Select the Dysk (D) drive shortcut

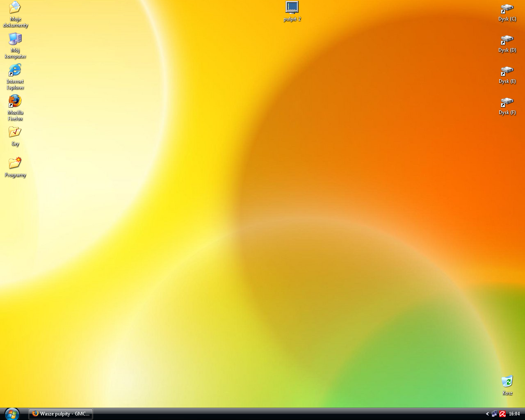coord(507,40)
